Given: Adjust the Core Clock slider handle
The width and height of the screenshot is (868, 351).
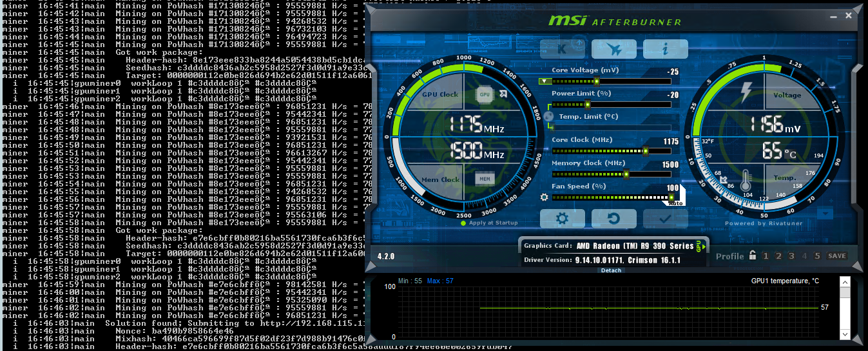Looking at the screenshot, I should tap(646, 151).
